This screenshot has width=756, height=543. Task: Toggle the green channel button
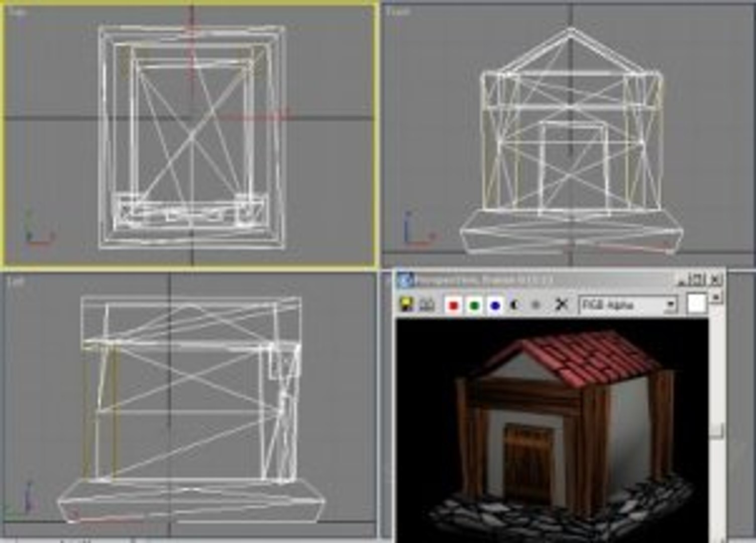coord(474,305)
